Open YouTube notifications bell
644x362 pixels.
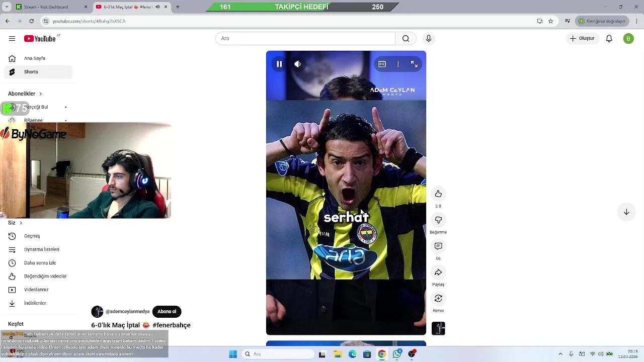click(x=609, y=39)
